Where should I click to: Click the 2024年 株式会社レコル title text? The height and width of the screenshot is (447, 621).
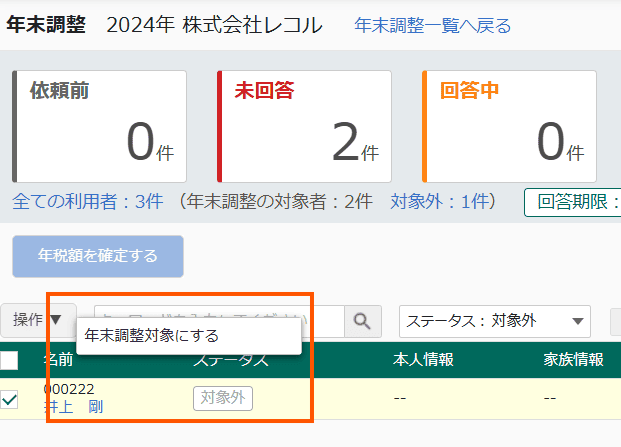tap(214, 25)
